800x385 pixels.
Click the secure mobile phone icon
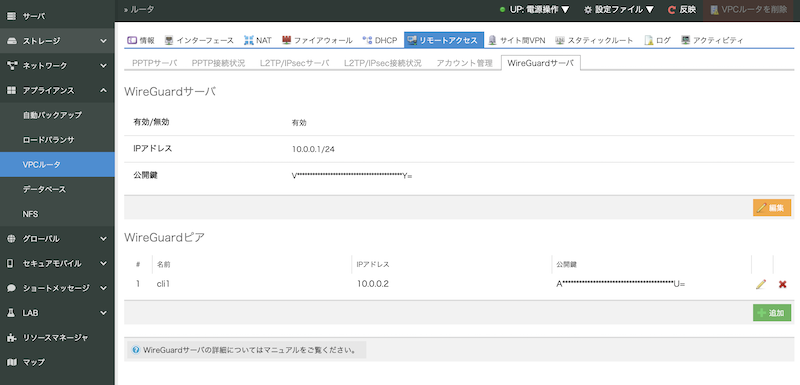pyautogui.click(x=11, y=264)
